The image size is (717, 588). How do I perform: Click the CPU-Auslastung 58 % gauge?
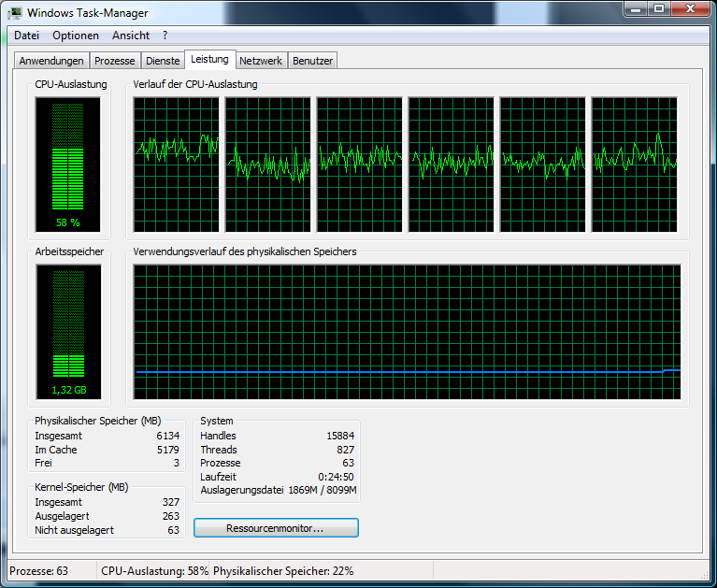pos(67,165)
